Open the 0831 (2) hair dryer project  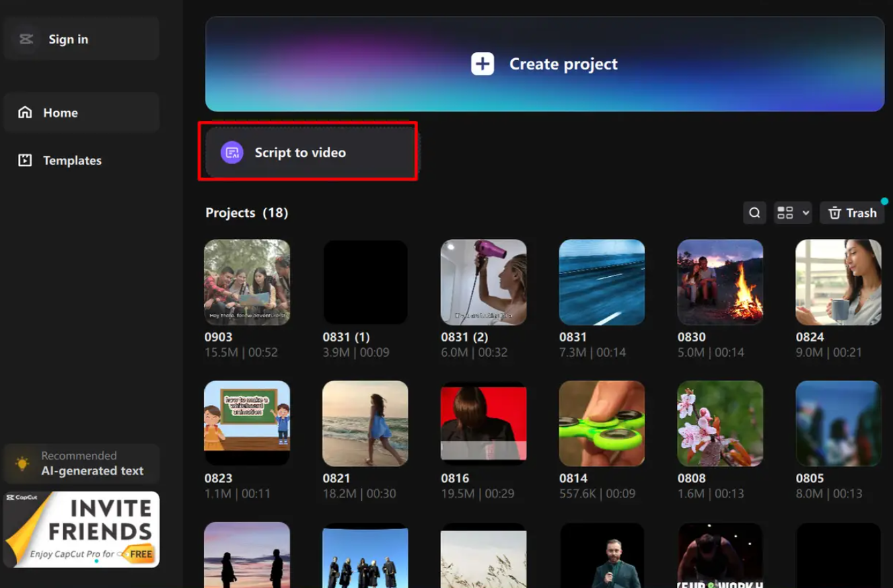tap(483, 282)
